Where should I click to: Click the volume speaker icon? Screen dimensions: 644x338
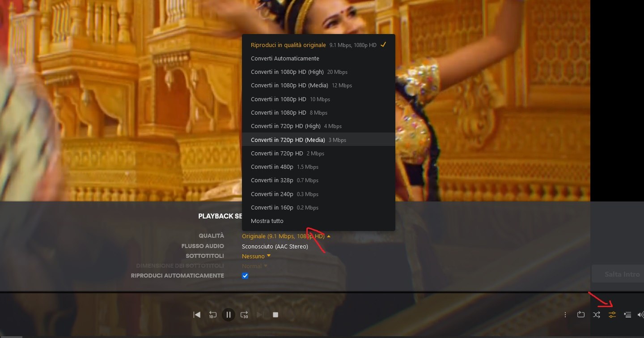point(640,315)
